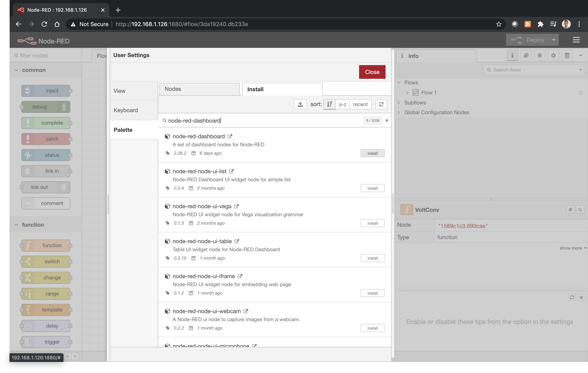The width and height of the screenshot is (588, 373).
Task: Click the Close button in User Settings
Action: 372,72
